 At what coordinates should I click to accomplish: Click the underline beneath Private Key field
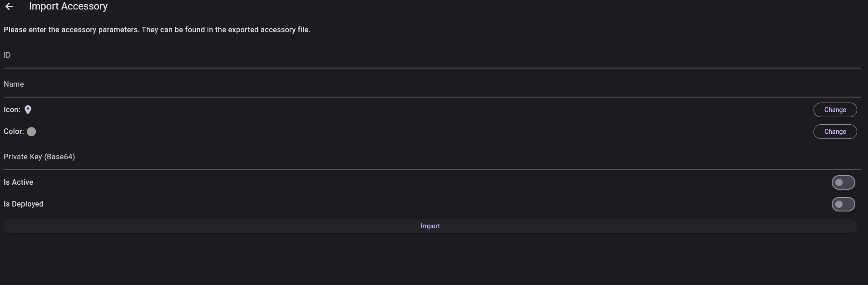432,170
